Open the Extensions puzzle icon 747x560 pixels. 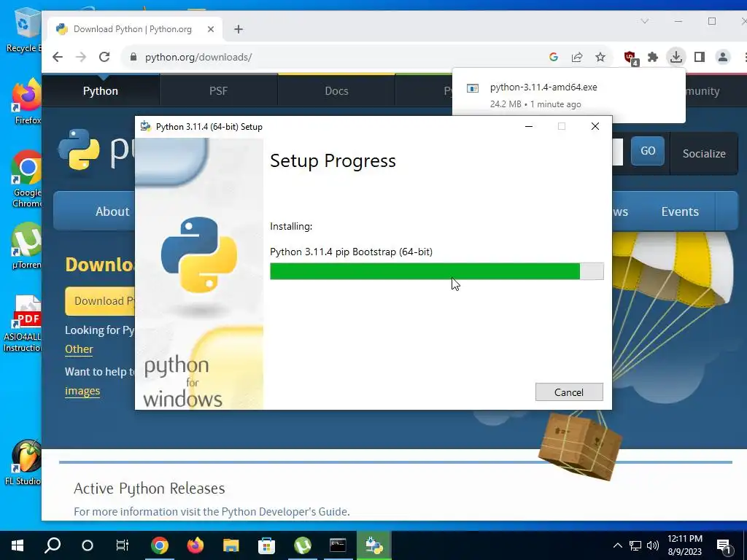click(653, 57)
